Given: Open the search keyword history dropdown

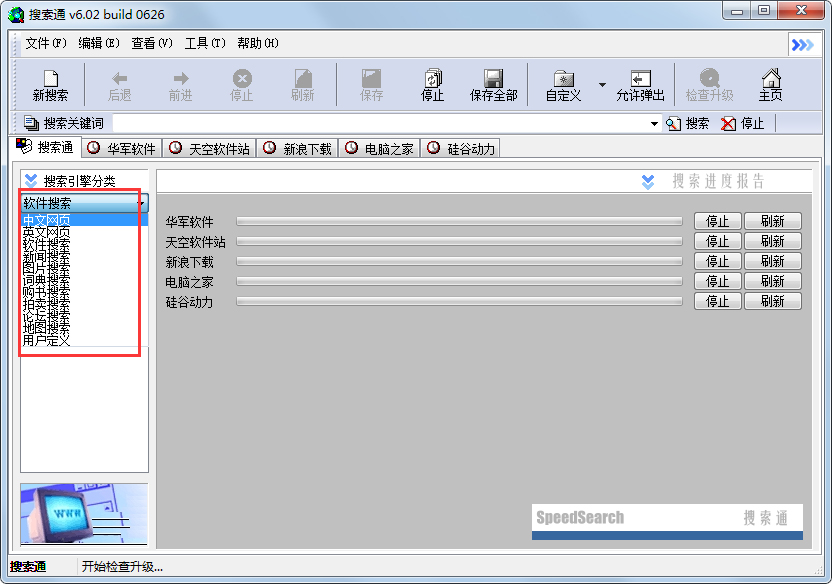Looking at the screenshot, I should tap(655, 123).
